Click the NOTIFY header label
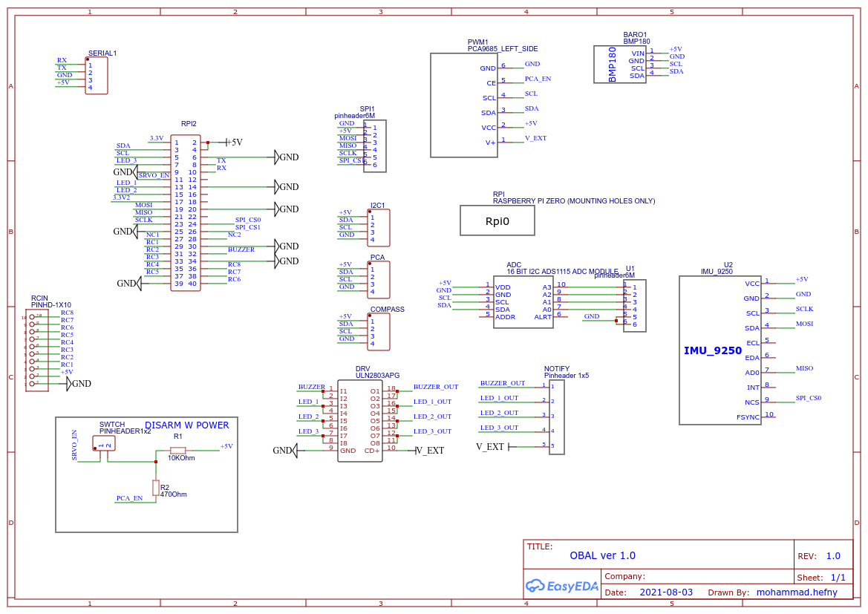Screen dimensions: 868x614 pos(556,369)
